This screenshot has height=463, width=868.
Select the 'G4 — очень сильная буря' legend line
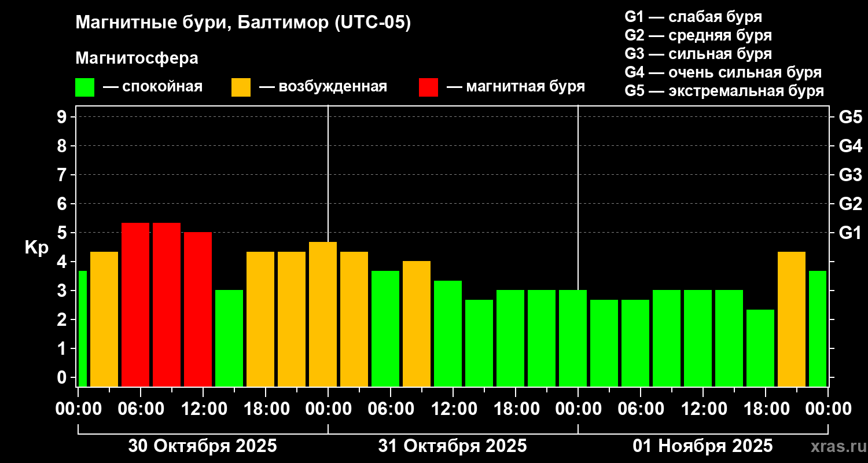723,72
